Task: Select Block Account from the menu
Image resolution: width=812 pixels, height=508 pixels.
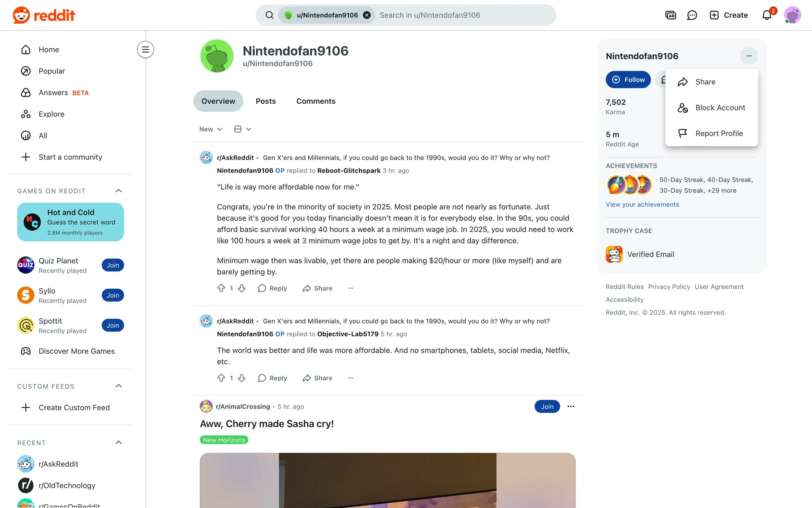Action: tap(712, 108)
